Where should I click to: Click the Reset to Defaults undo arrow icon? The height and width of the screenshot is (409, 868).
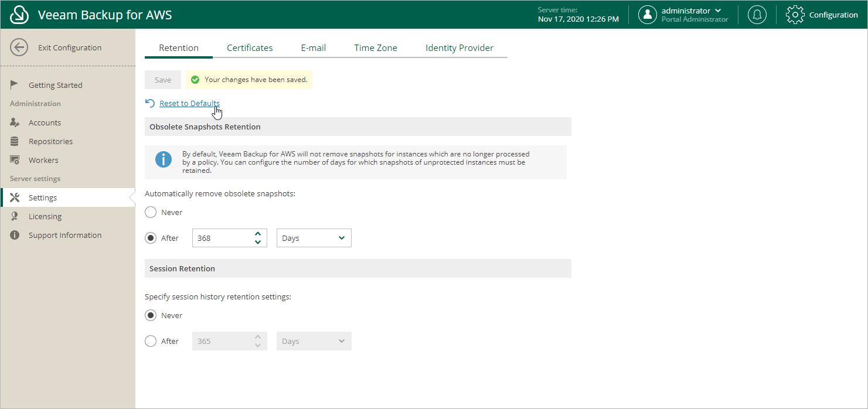pyautogui.click(x=150, y=103)
